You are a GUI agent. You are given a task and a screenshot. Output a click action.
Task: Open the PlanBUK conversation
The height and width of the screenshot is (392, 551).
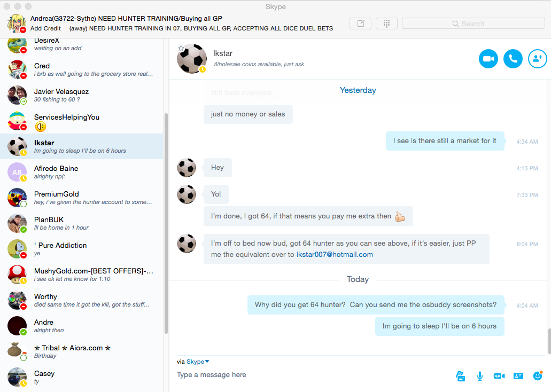tap(82, 223)
